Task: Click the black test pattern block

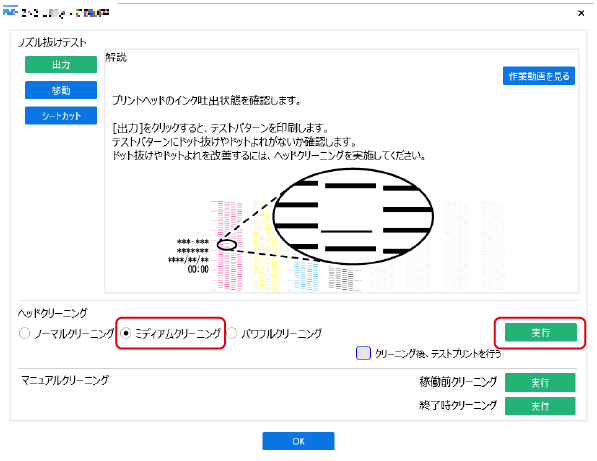Action: tap(341, 279)
